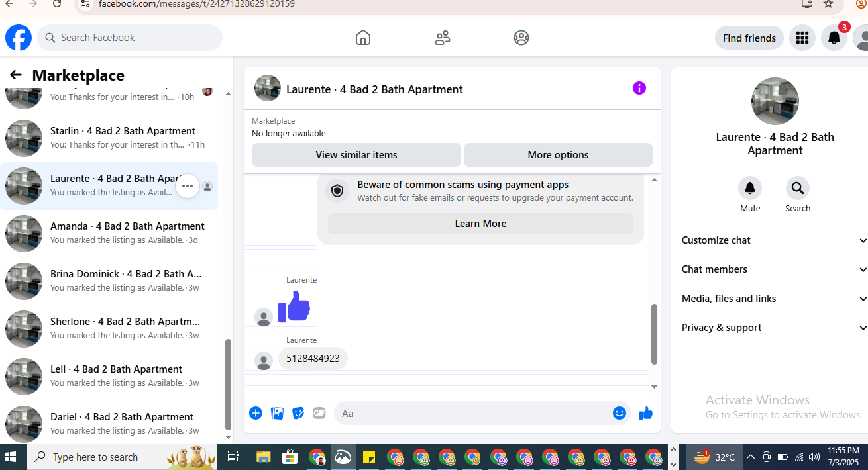Open network Wi-Fi icon in tray
868x470 pixels.
[x=799, y=457]
